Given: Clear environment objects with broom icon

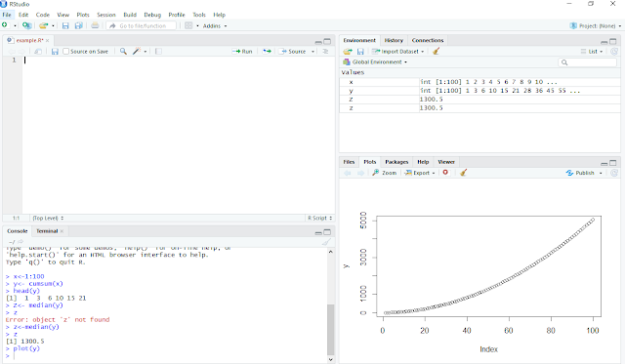Looking at the screenshot, I should [x=436, y=51].
